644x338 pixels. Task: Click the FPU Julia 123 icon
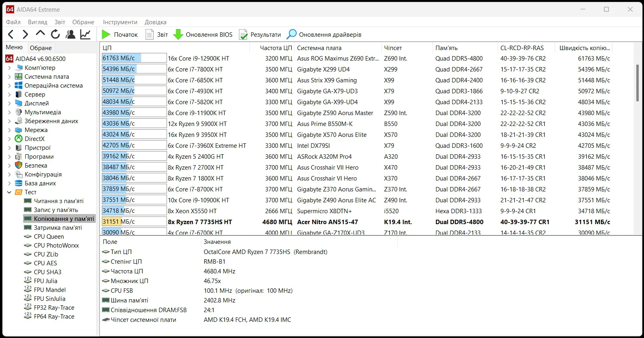28,281
